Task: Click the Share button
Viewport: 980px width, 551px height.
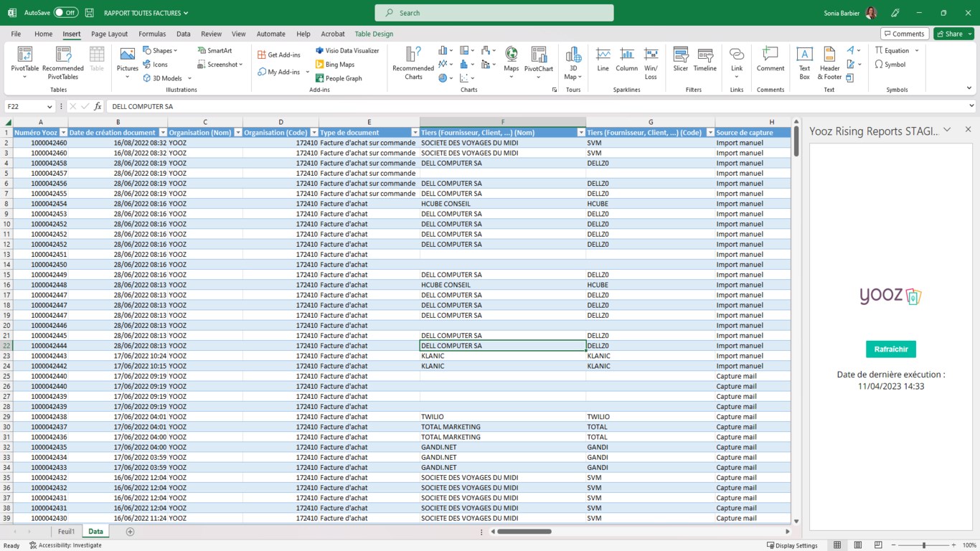Action: 949,34
